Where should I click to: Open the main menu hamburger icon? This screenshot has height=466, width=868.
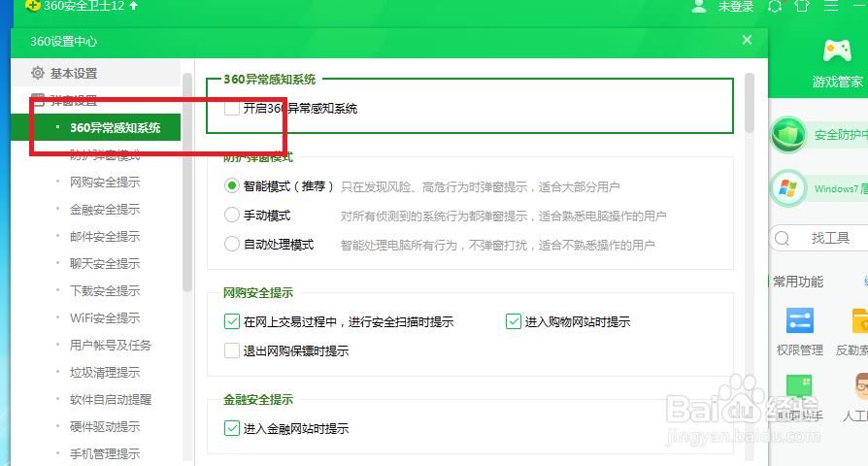click(831, 6)
